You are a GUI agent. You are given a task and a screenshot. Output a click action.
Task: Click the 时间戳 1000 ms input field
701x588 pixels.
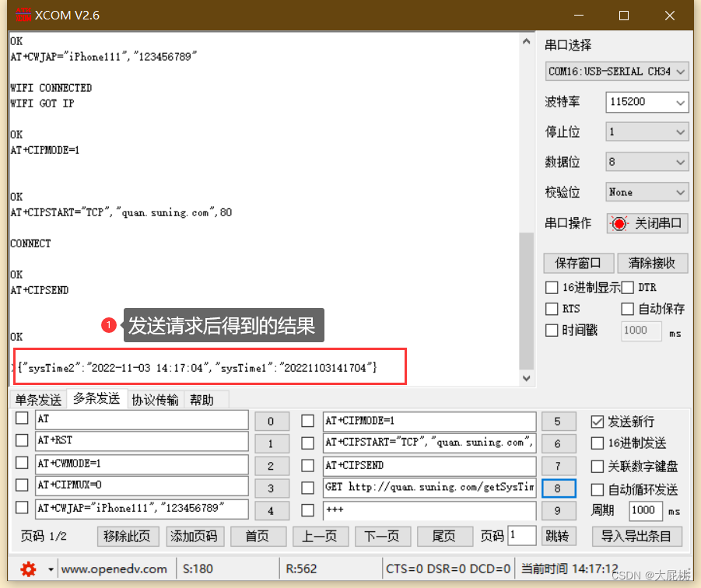tap(642, 331)
